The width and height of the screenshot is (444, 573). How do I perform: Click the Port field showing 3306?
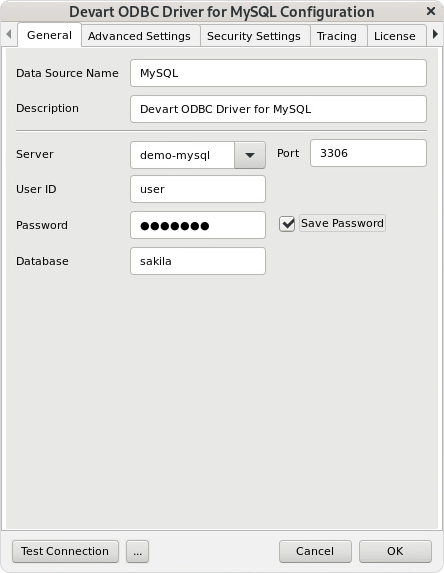click(368, 153)
